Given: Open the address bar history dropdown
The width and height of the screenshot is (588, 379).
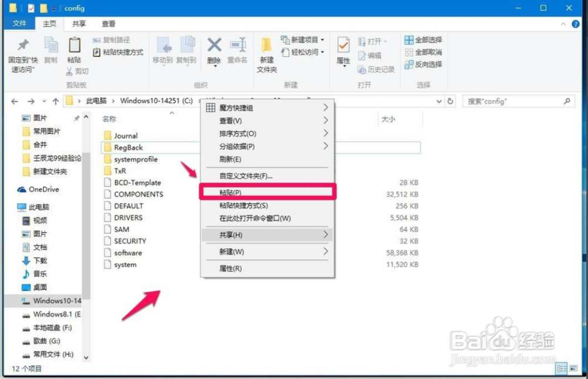Looking at the screenshot, I should (438, 100).
